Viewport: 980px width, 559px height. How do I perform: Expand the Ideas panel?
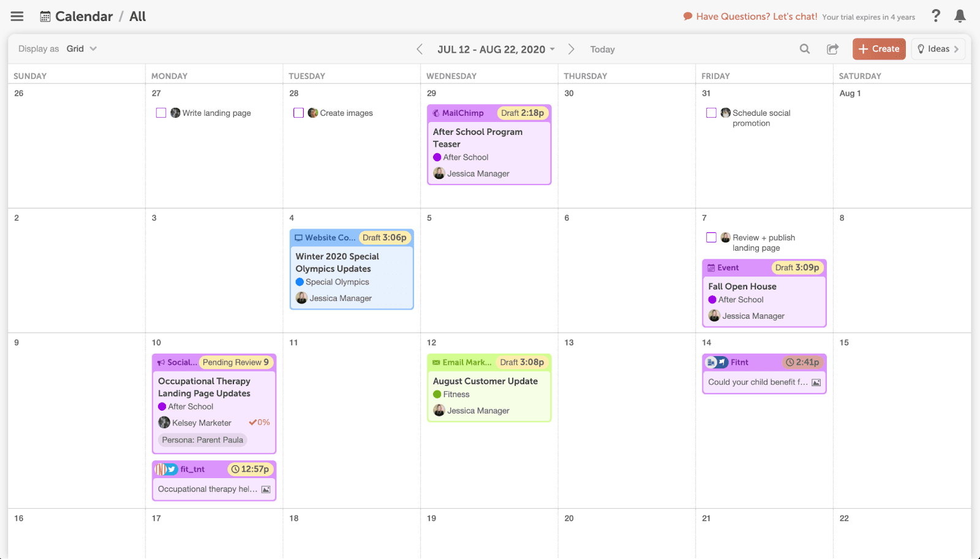coord(938,48)
